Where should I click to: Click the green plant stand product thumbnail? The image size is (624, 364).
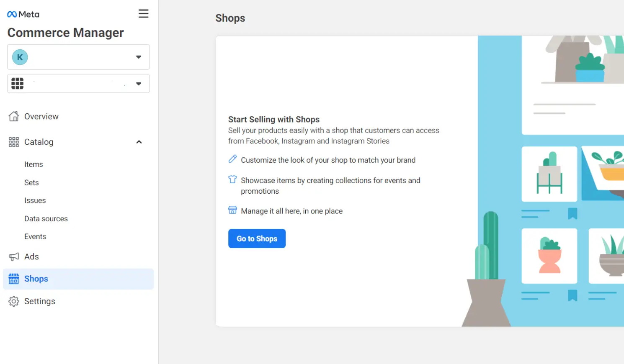coord(549,174)
